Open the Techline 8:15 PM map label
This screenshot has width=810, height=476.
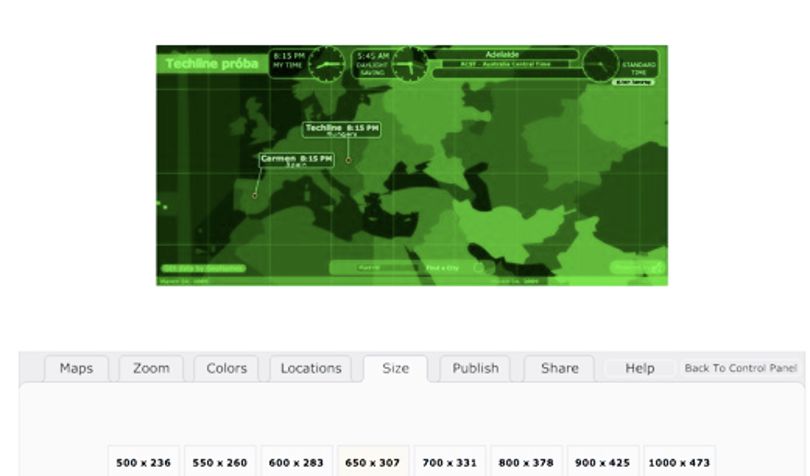(341, 130)
